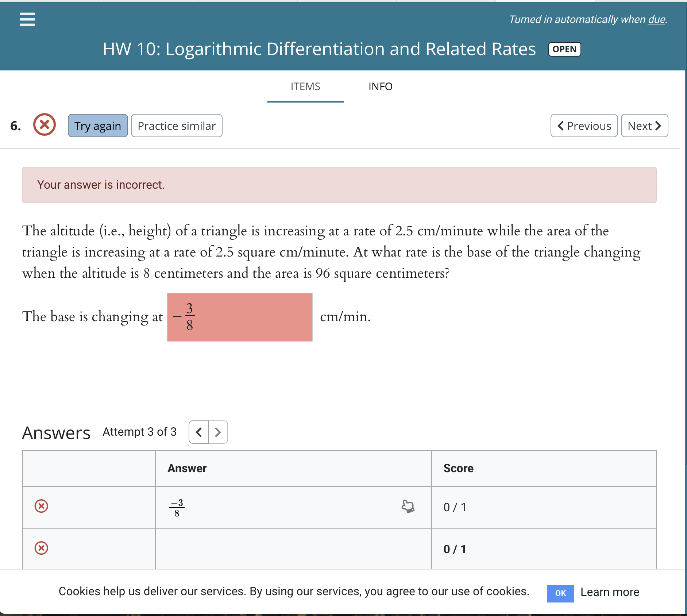Go back using the previous attempt arrow
The image size is (687, 616).
pos(198,432)
